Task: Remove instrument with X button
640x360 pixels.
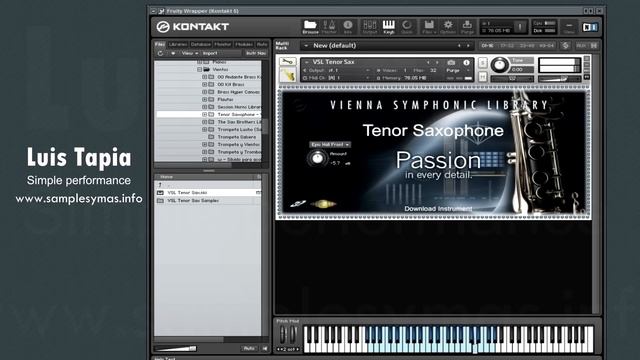Action: pyautogui.click(x=587, y=59)
